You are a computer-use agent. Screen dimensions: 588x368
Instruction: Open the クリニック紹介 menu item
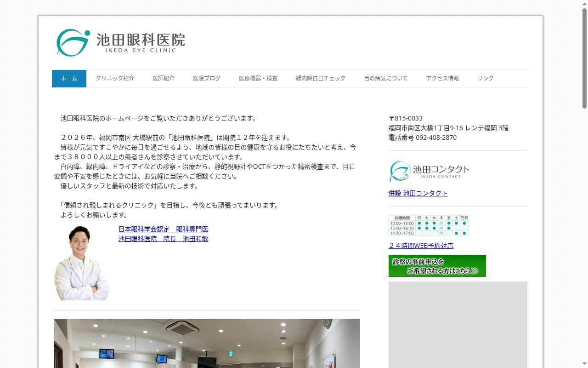point(115,79)
